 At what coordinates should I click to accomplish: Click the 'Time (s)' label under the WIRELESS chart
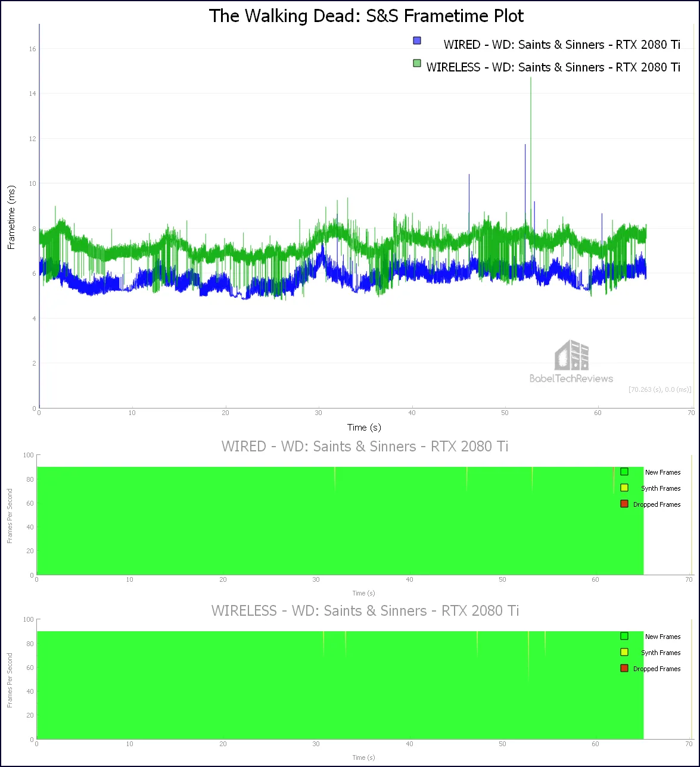click(363, 757)
